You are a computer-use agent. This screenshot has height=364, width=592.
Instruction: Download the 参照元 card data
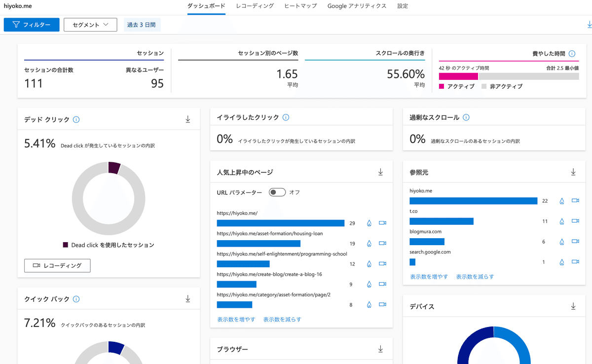(573, 172)
